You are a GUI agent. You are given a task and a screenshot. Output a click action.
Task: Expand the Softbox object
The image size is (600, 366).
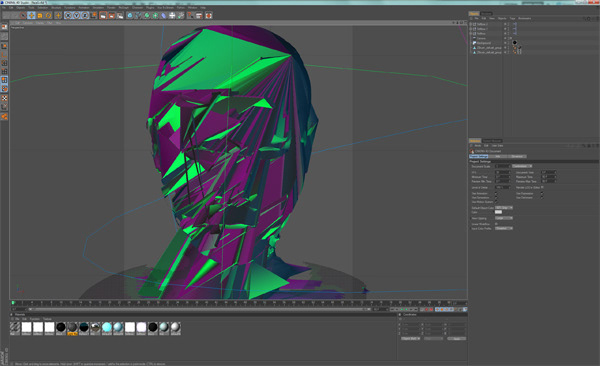[471, 33]
